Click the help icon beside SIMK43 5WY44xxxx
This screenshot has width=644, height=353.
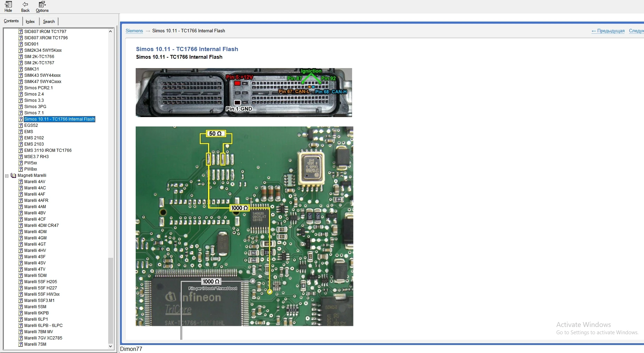(21, 75)
